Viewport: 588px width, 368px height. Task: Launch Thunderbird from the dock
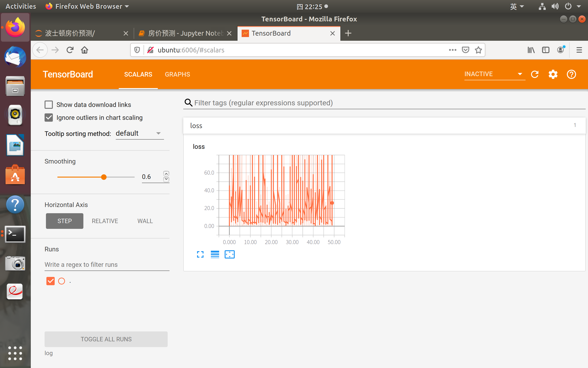click(x=15, y=57)
